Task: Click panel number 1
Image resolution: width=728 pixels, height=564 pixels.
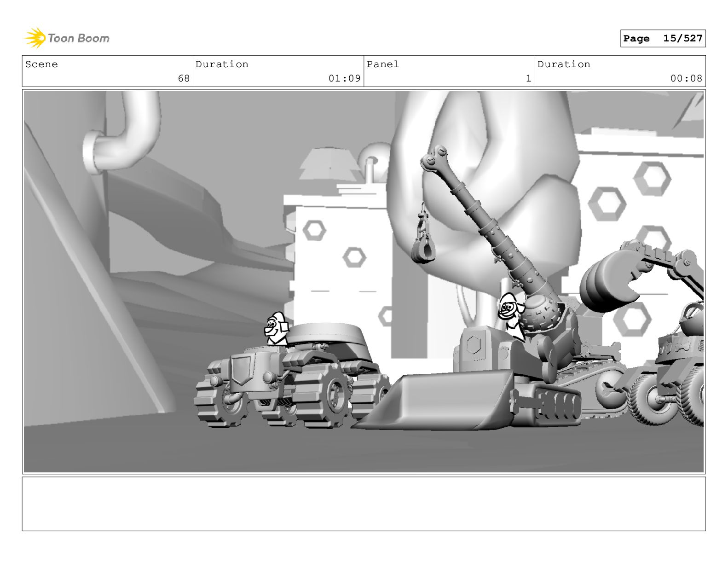Action: coord(529,78)
